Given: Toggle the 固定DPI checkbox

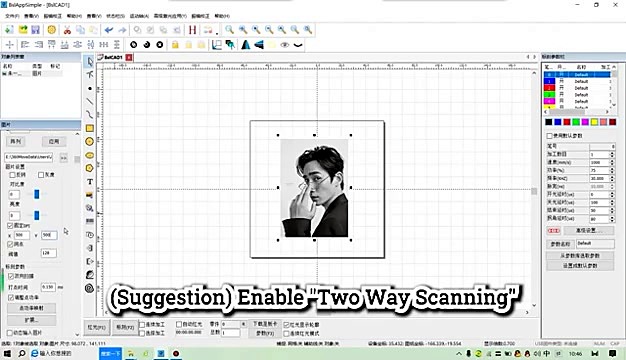Looking at the screenshot, I should (x=10, y=225).
